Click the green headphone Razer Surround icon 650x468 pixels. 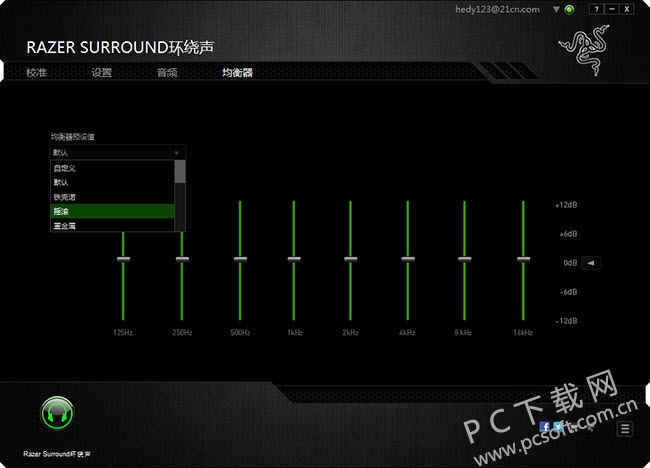click(57, 413)
